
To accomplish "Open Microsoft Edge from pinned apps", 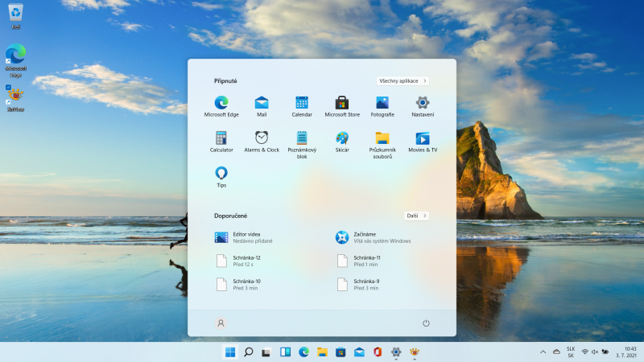I will click(x=221, y=106).
